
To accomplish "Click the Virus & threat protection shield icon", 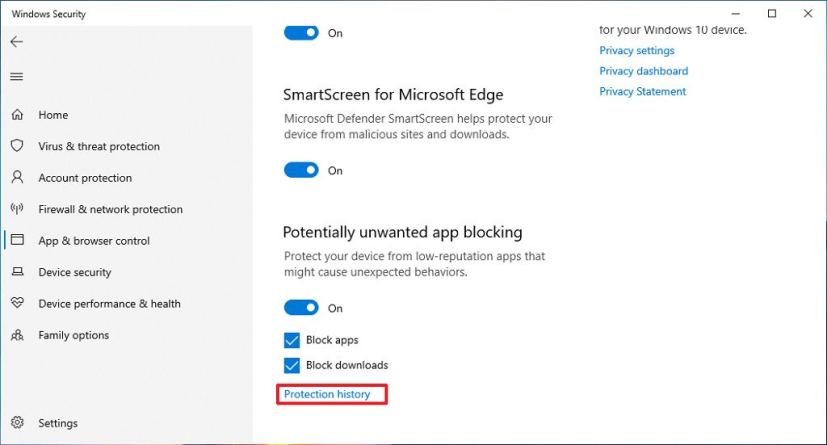I will [17, 146].
